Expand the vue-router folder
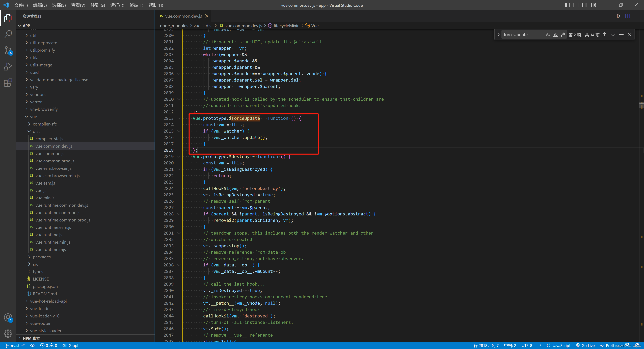The width and height of the screenshot is (644, 349). (x=40, y=323)
